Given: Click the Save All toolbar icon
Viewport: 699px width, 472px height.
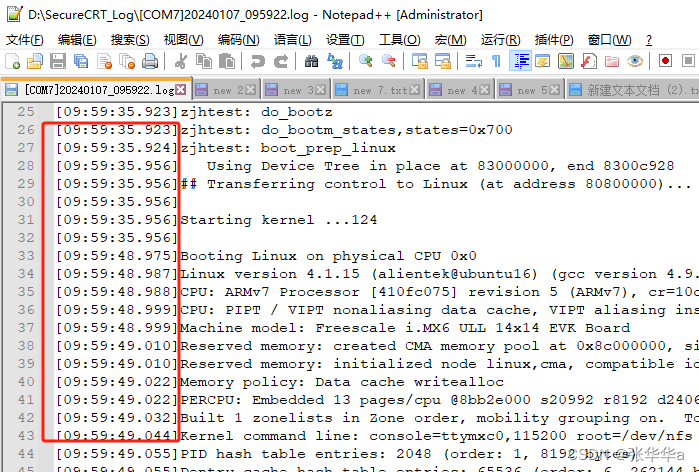Looking at the screenshot, I should tap(81, 61).
